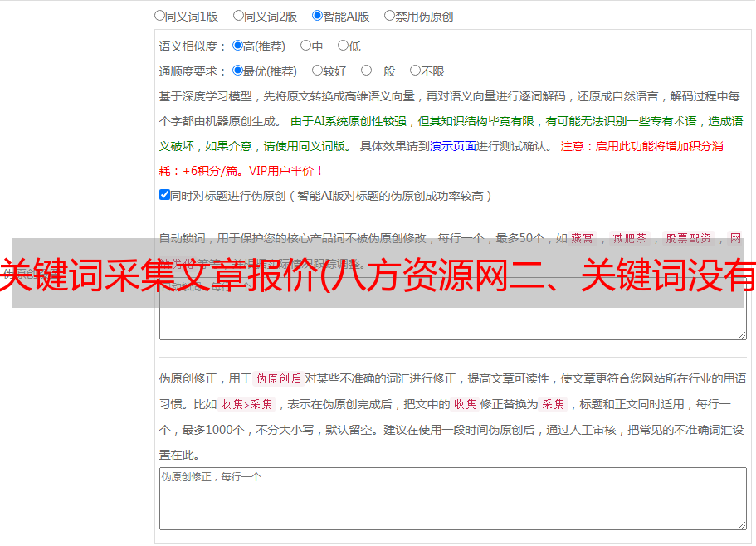Screen dimensions: 756x546
Task: Click the 伪原创后 highlighted tag
Action: tap(278, 378)
